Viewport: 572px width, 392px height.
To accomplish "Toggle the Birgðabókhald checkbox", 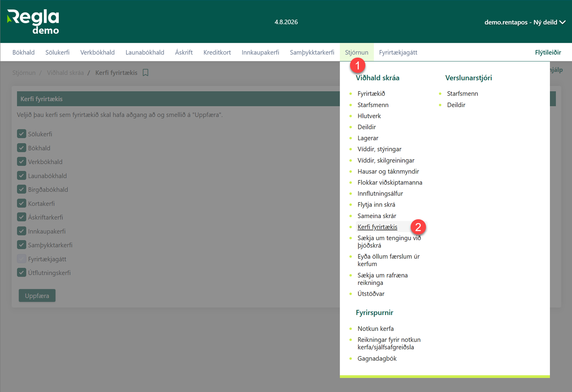I will pos(21,189).
